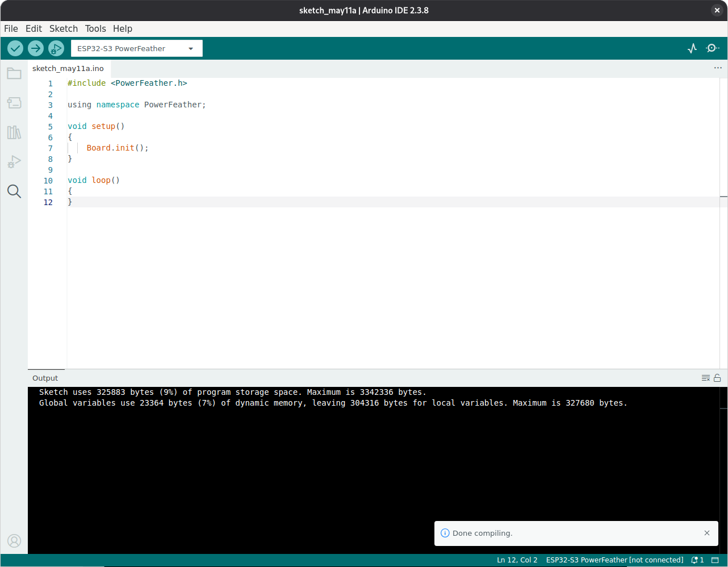
Task: Open the Serial Plotter
Action: click(x=692, y=48)
